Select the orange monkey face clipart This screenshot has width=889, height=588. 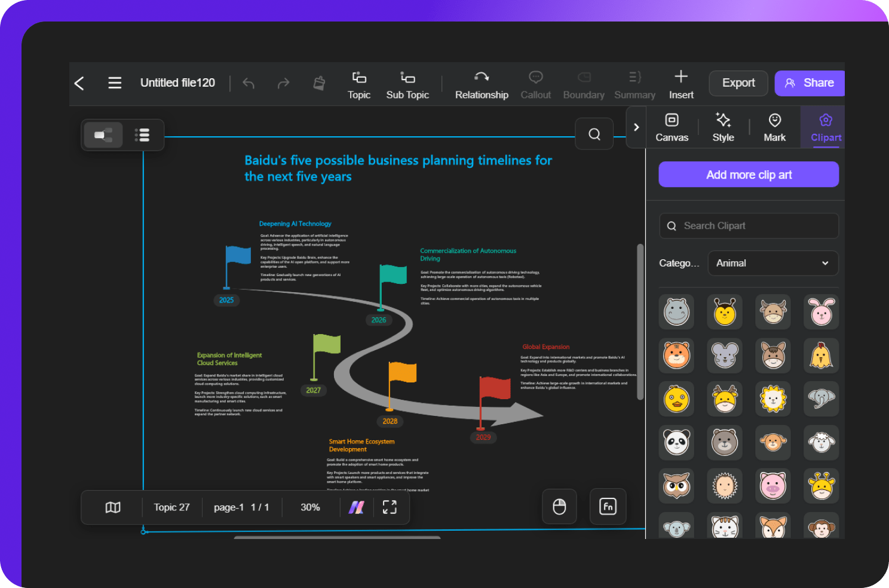(x=773, y=442)
